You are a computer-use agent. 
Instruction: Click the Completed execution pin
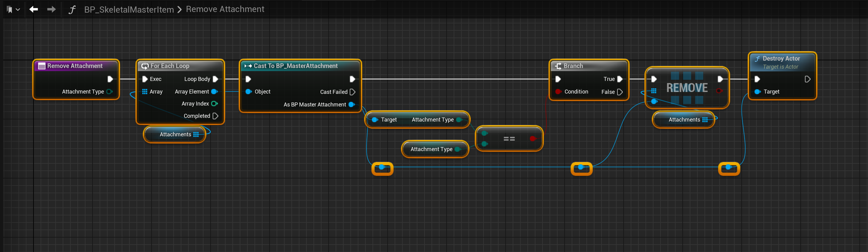215,116
